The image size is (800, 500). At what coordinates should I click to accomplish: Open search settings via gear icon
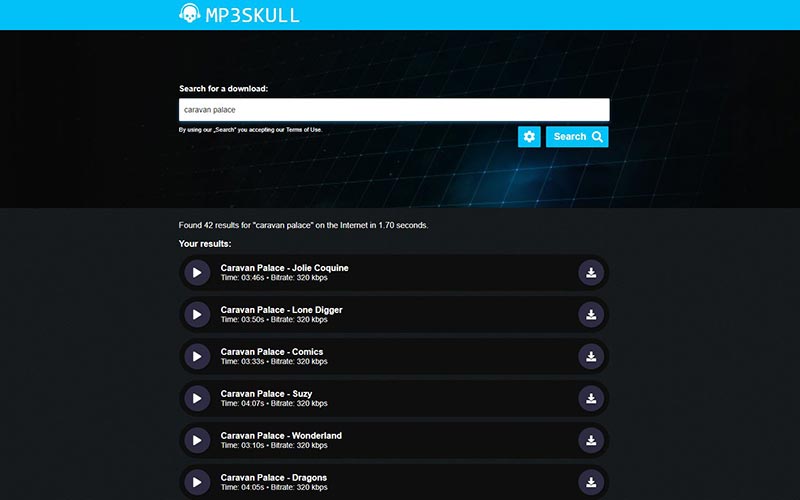pos(529,137)
